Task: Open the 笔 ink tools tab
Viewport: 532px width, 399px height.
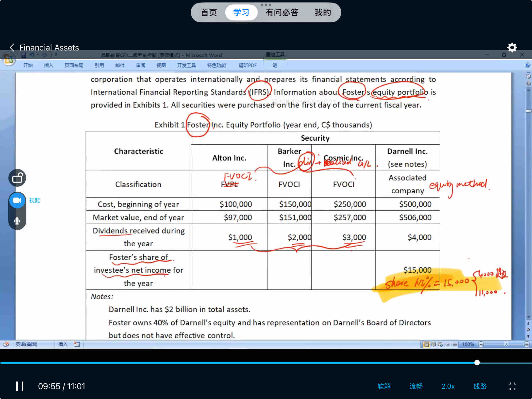Action: pos(275,65)
